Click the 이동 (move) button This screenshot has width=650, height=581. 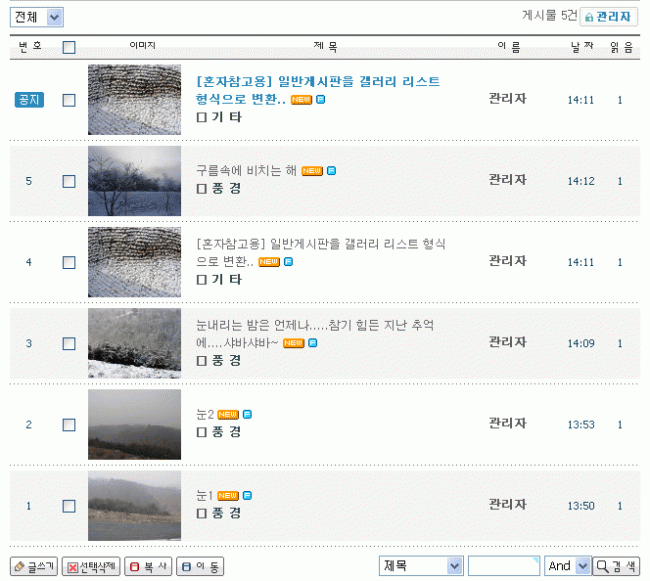pos(200,566)
